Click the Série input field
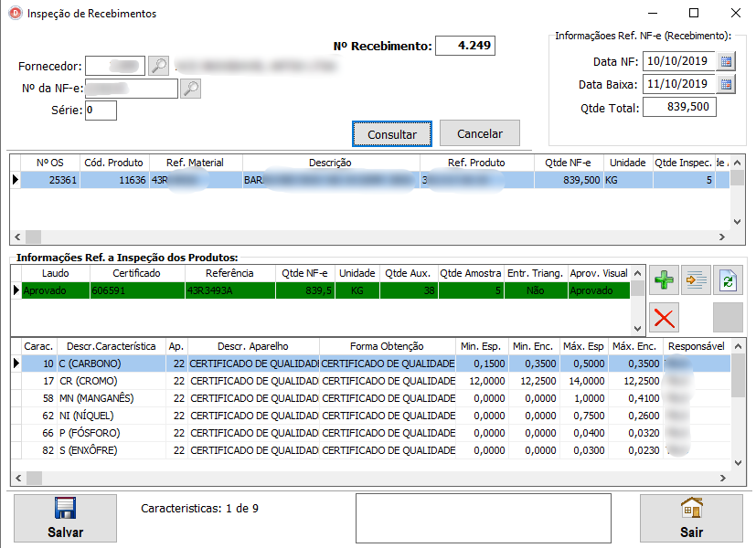Image resolution: width=756 pixels, height=548 pixels. (101, 111)
